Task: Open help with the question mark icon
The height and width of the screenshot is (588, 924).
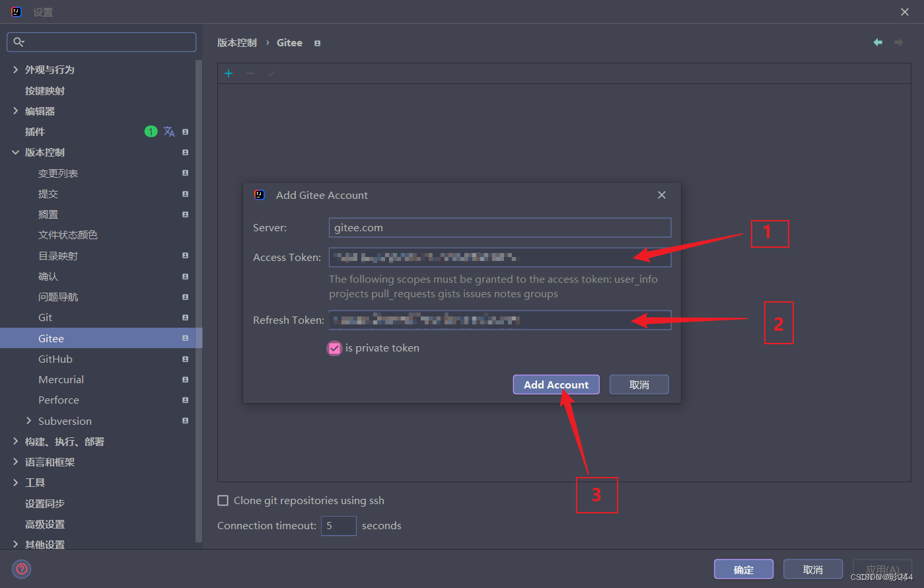Action: coord(22,569)
